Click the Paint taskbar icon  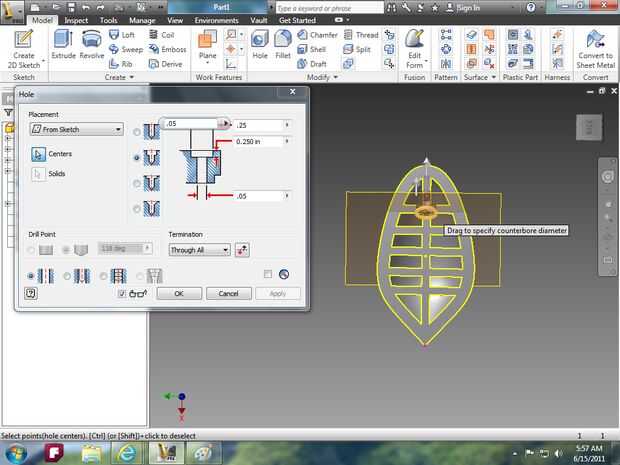coord(202,453)
